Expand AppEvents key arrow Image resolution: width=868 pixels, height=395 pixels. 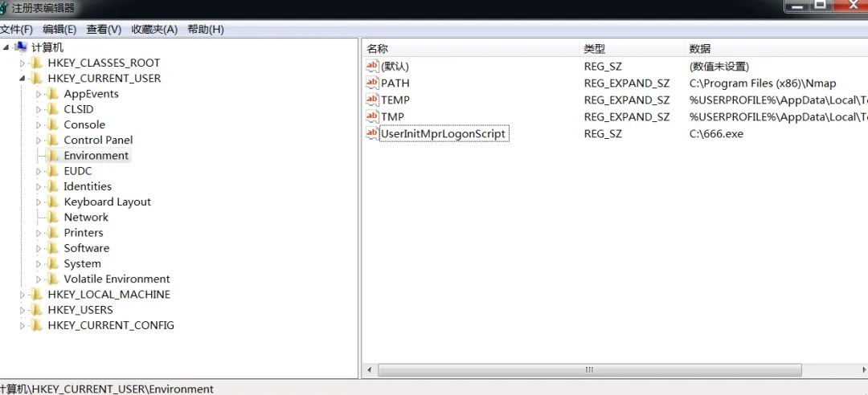pyautogui.click(x=39, y=94)
